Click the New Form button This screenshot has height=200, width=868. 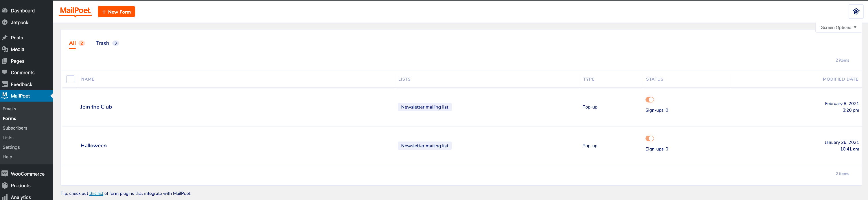click(x=116, y=12)
